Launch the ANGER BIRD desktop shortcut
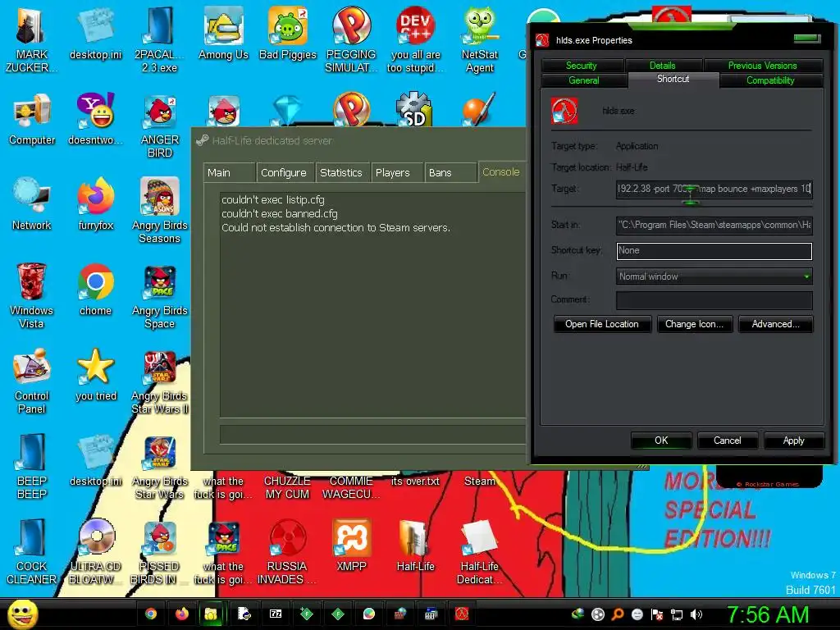 pos(160,126)
